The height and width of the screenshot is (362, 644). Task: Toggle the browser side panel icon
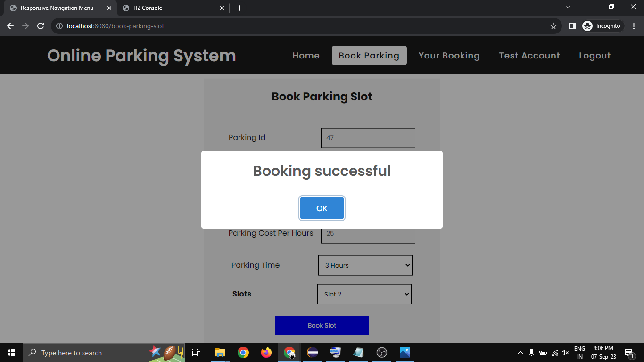coord(572,26)
